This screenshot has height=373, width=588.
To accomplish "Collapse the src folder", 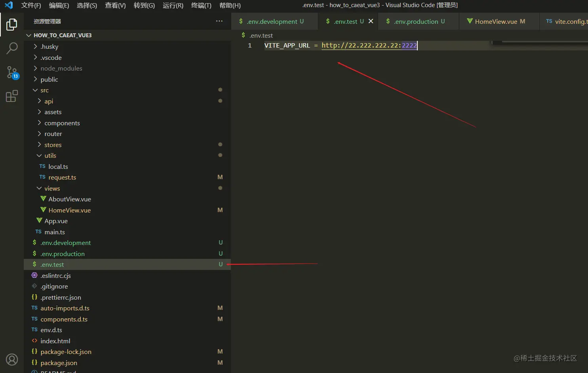I will 127,90.
